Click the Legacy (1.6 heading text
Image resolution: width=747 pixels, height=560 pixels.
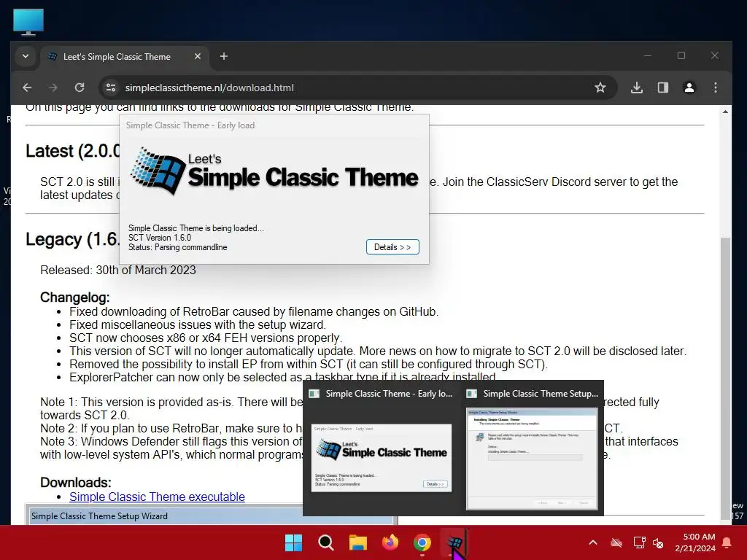point(72,239)
